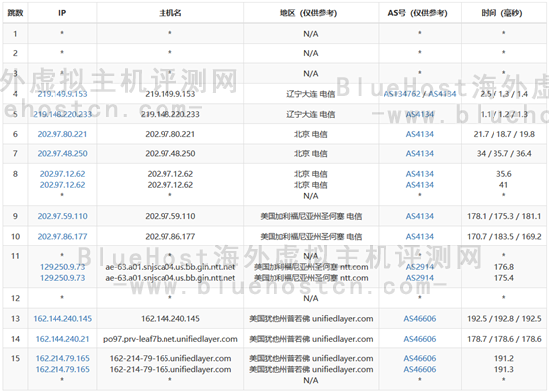The width and height of the screenshot is (549, 392).
Task: Click the 主机名 column header
Action: point(170,13)
